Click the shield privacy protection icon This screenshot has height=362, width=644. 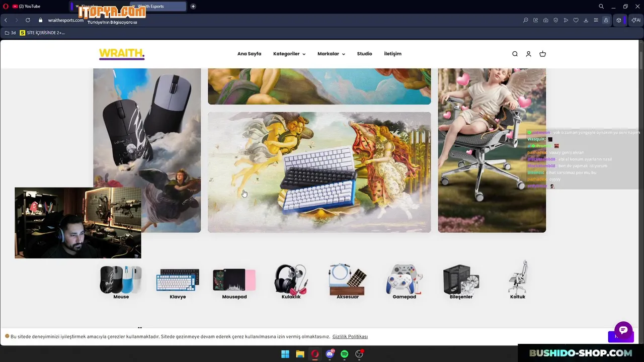(x=556, y=20)
